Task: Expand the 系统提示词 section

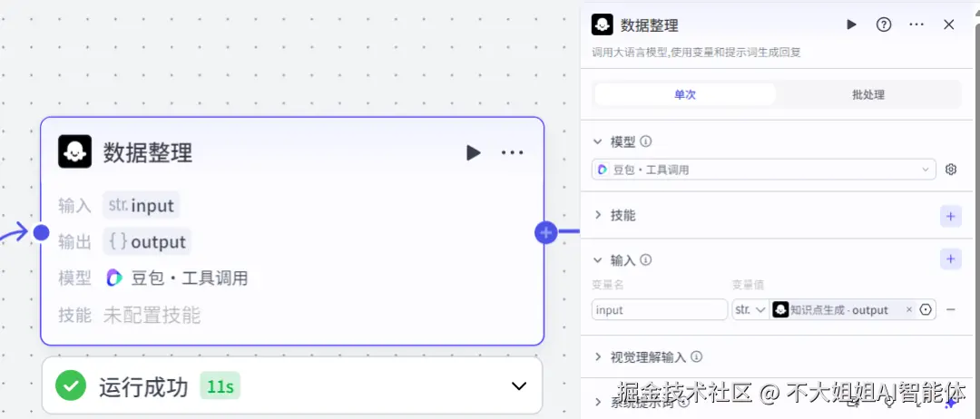Action: click(x=598, y=402)
